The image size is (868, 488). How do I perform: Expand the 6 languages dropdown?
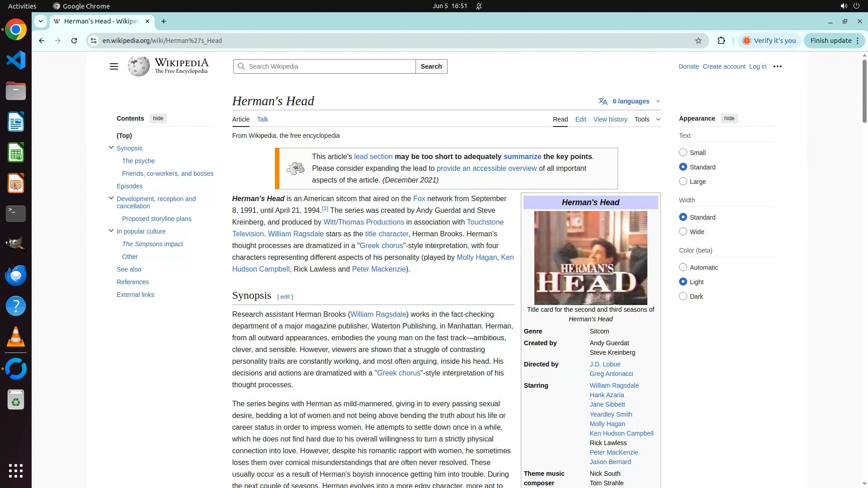pyautogui.click(x=630, y=101)
